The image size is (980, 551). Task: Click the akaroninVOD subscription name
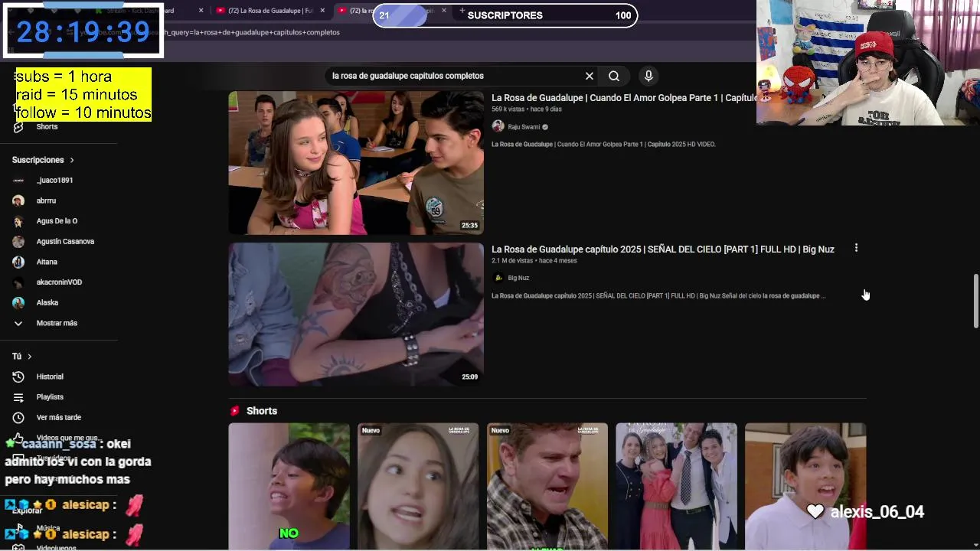[x=59, y=282]
